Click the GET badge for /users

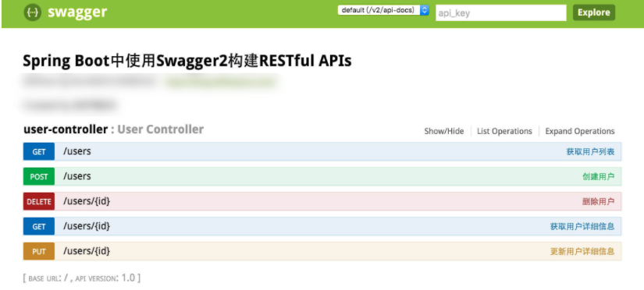[39, 152]
